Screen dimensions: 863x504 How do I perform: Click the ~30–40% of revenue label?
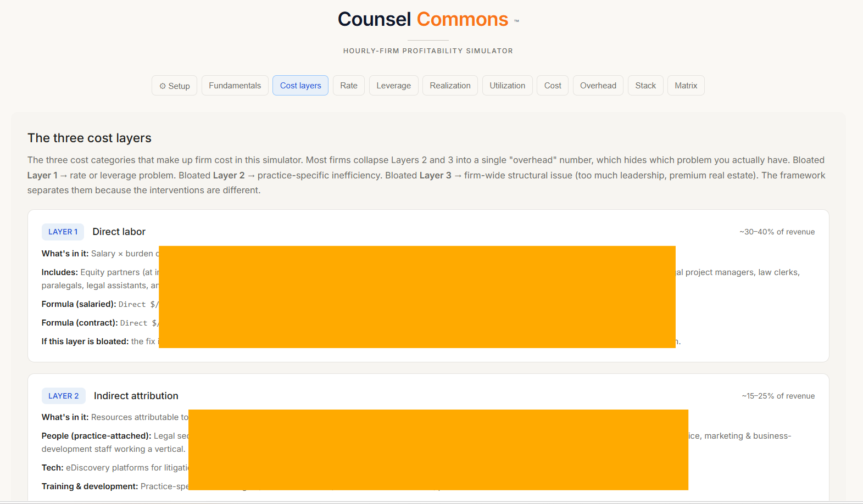pyautogui.click(x=777, y=232)
